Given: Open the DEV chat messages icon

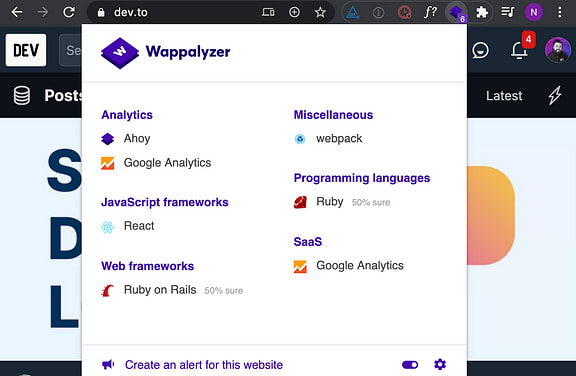Looking at the screenshot, I should [x=480, y=51].
